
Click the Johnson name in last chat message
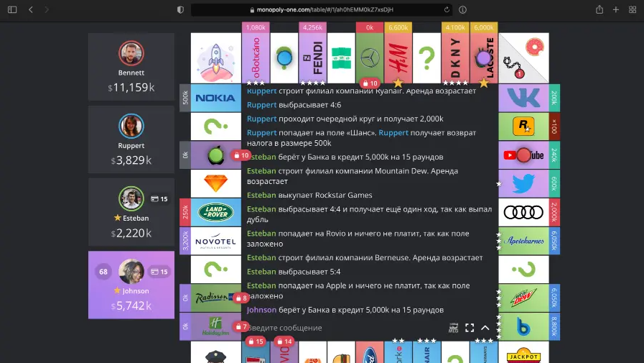pos(261,310)
